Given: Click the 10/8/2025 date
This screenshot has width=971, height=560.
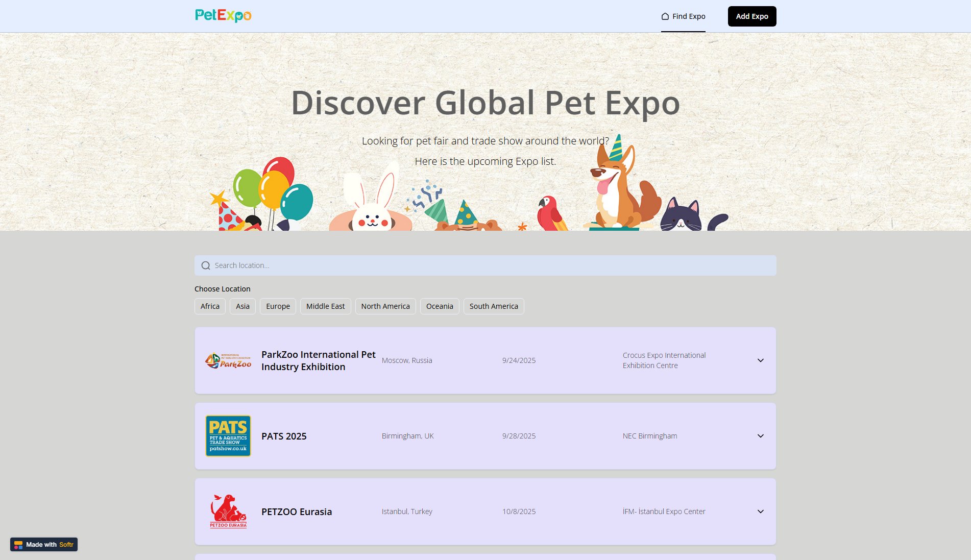Looking at the screenshot, I should pos(519,512).
